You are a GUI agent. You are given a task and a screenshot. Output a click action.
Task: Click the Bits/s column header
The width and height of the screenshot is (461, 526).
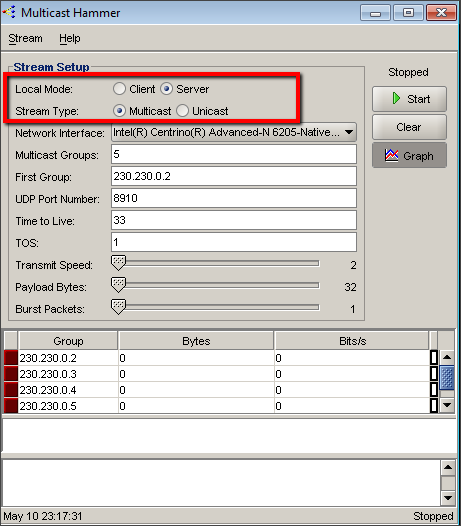tap(352, 341)
